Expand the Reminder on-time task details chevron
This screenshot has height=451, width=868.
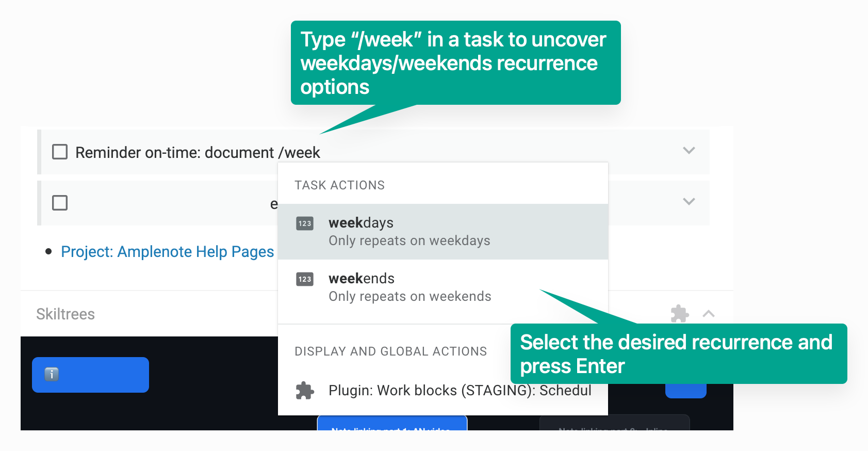coord(689,151)
